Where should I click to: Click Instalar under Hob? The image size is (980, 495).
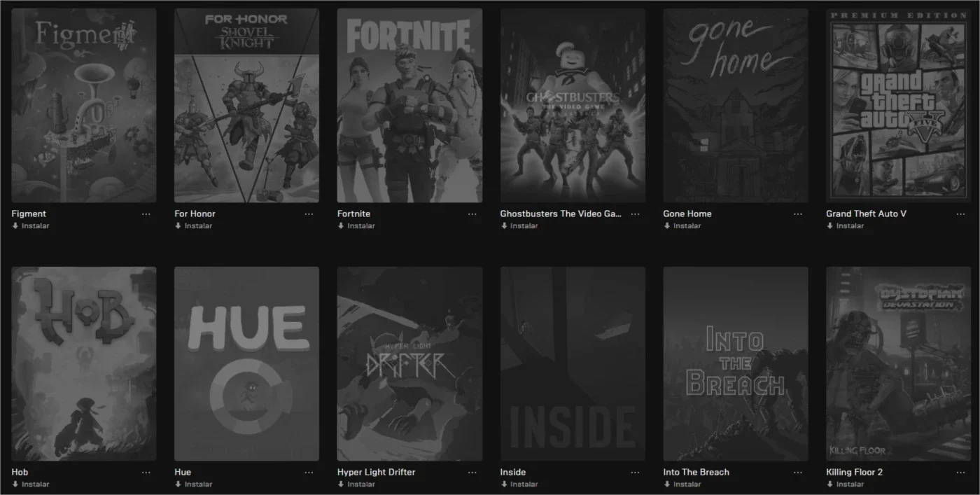(x=31, y=484)
